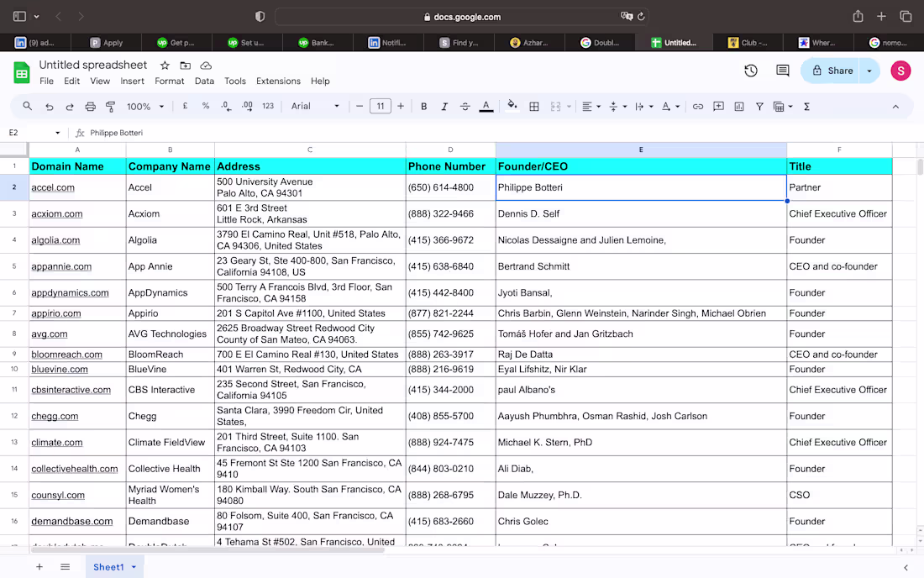Viewport: 924px width, 578px height.
Task: Click the font size input field
Action: point(380,106)
